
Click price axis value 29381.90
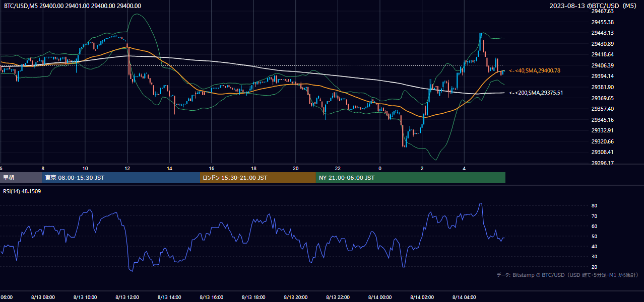[x=602, y=87]
